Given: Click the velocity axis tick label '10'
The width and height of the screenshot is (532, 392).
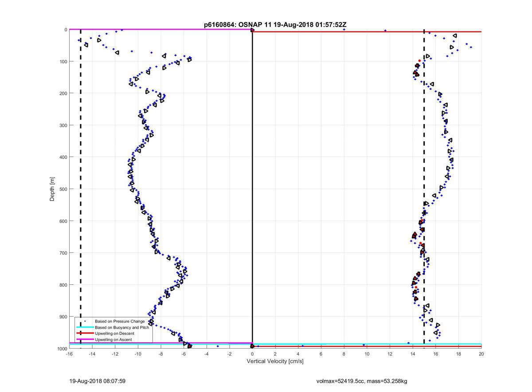Looking at the screenshot, I should 367,354.
